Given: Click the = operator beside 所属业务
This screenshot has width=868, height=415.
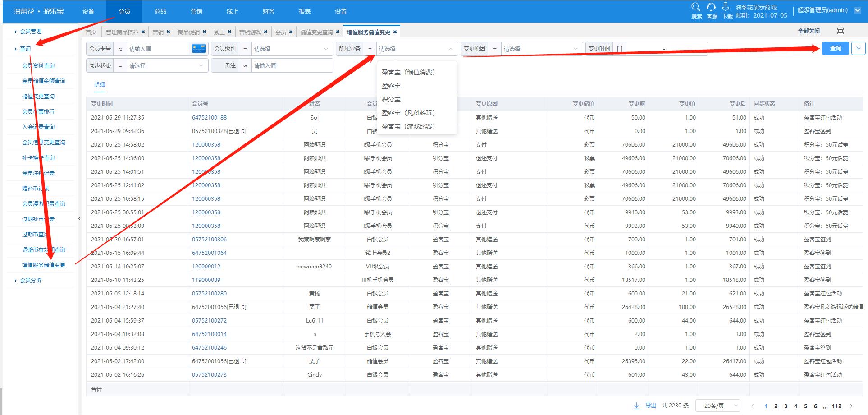Looking at the screenshot, I should click(x=370, y=49).
